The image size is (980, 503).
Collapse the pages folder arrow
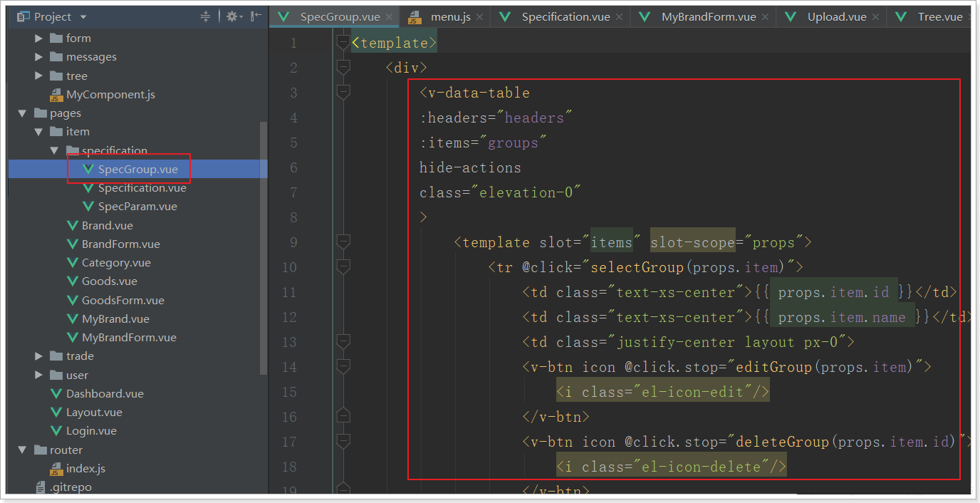pos(23,113)
